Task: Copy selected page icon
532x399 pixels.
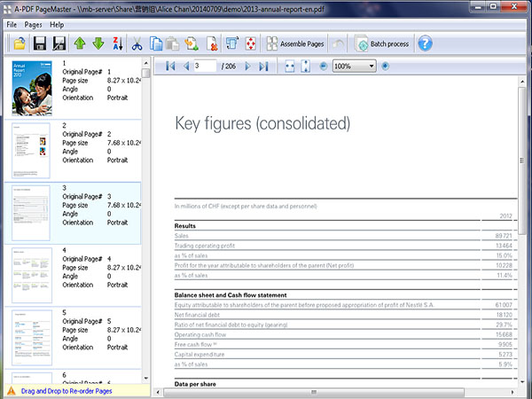Action: (156, 43)
